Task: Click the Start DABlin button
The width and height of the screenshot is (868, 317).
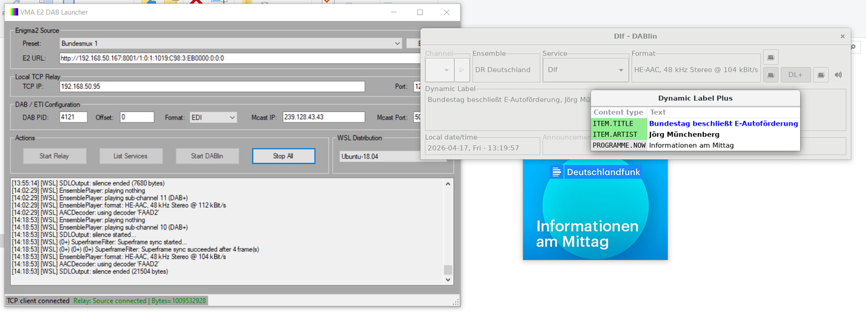Action: [207, 156]
